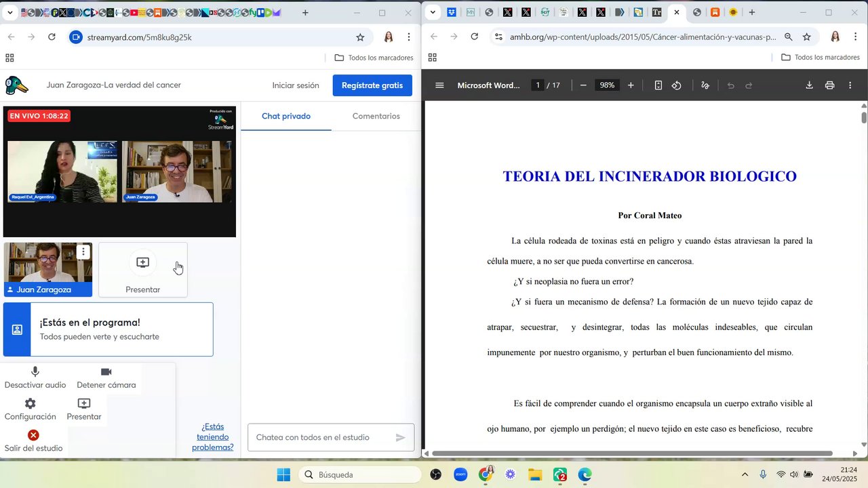Zoom in on the PDF
868x488 pixels.
click(631, 85)
